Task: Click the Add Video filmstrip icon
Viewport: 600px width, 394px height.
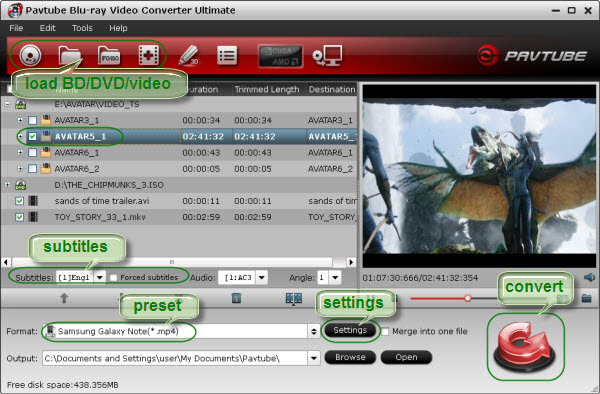Action: click(148, 56)
